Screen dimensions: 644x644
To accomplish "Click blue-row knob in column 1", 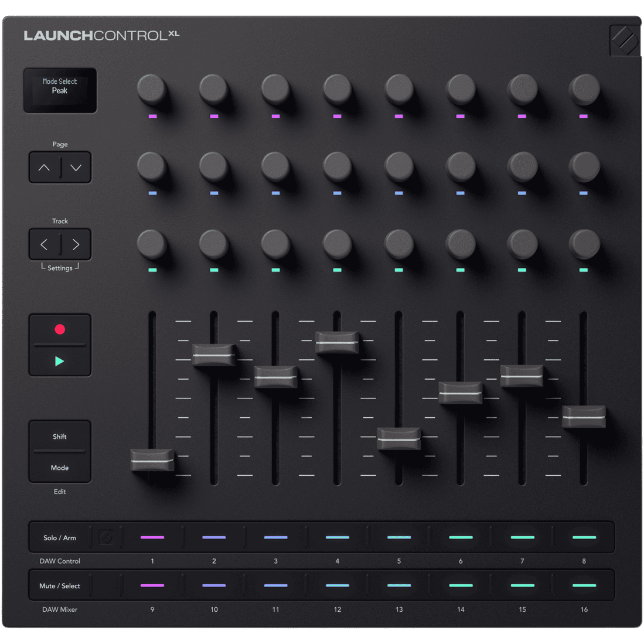I will [152, 166].
